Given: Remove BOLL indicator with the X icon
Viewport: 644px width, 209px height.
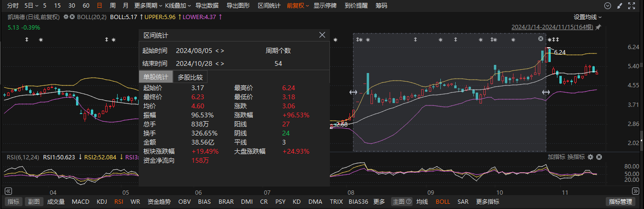Looking at the screenshot, I should (72, 17).
